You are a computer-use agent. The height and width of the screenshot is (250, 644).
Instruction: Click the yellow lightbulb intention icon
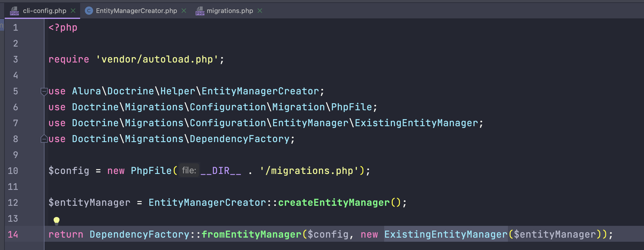(x=57, y=221)
